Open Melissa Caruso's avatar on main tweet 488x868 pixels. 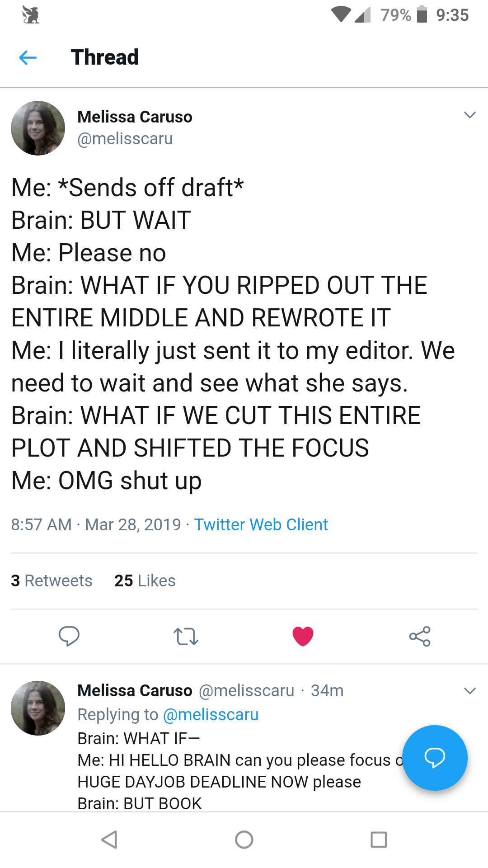(x=38, y=128)
